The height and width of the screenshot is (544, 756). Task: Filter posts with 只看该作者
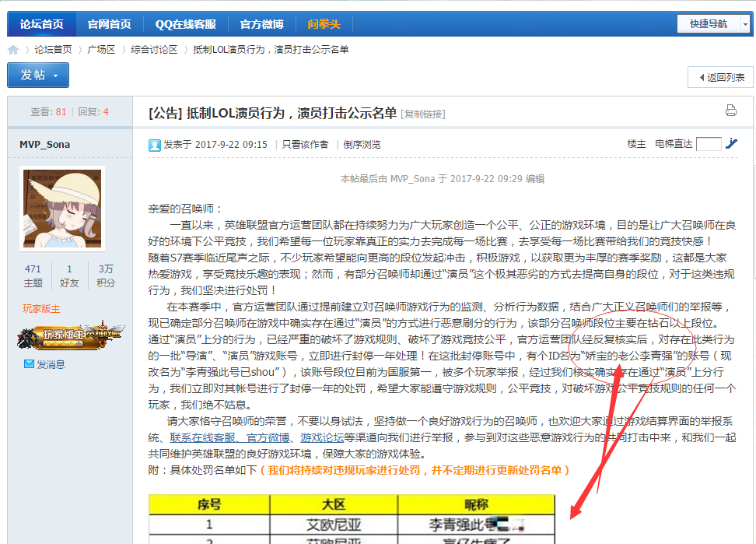pos(305,145)
